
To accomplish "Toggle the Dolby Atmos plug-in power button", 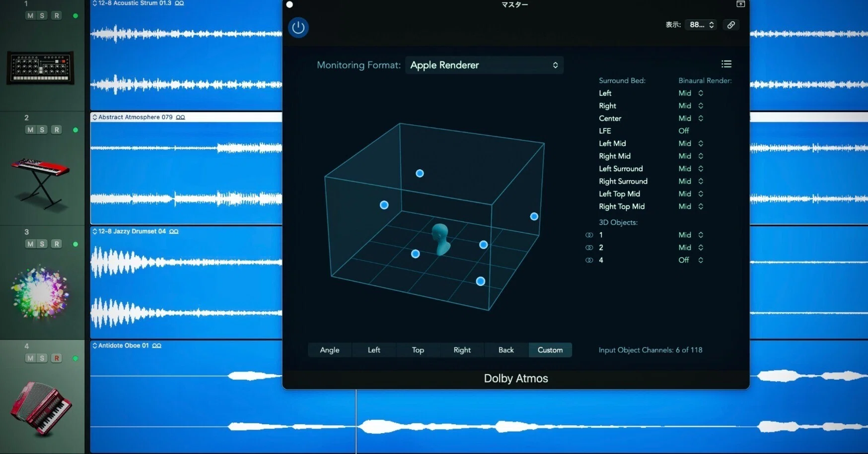I will (298, 27).
